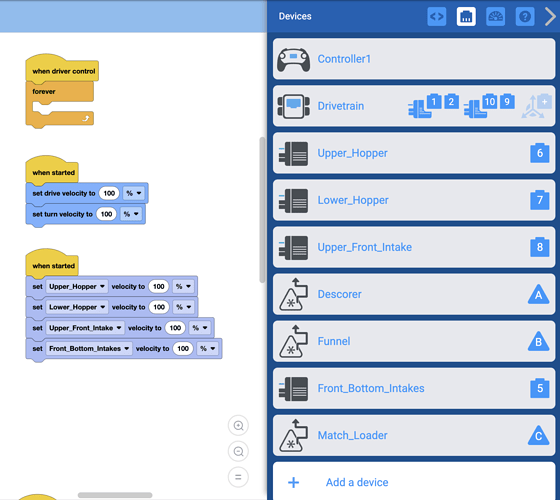Viewport: 560px width, 500px height.
Task: Open the Upper_Front_Intake motor dropdown in block
Action: (85, 328)
